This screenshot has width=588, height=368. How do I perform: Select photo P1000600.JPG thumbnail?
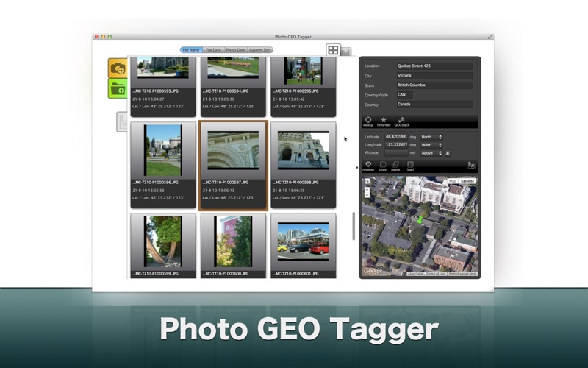point(233,241)
